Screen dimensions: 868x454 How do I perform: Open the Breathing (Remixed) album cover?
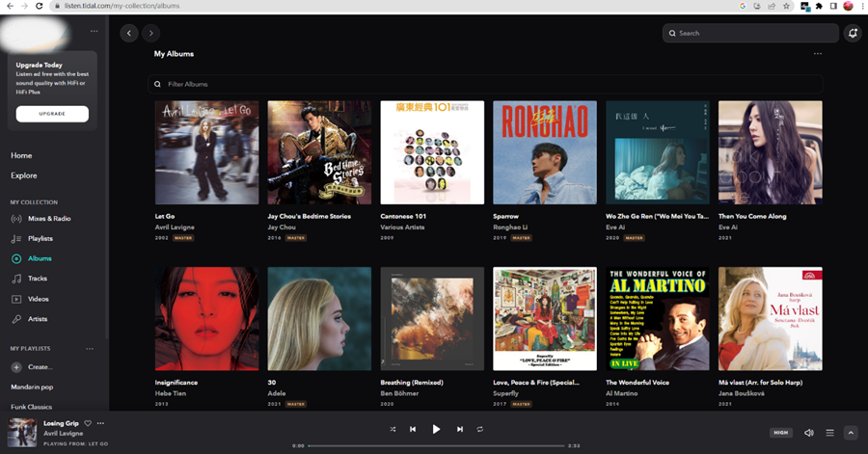pos(432,318)
